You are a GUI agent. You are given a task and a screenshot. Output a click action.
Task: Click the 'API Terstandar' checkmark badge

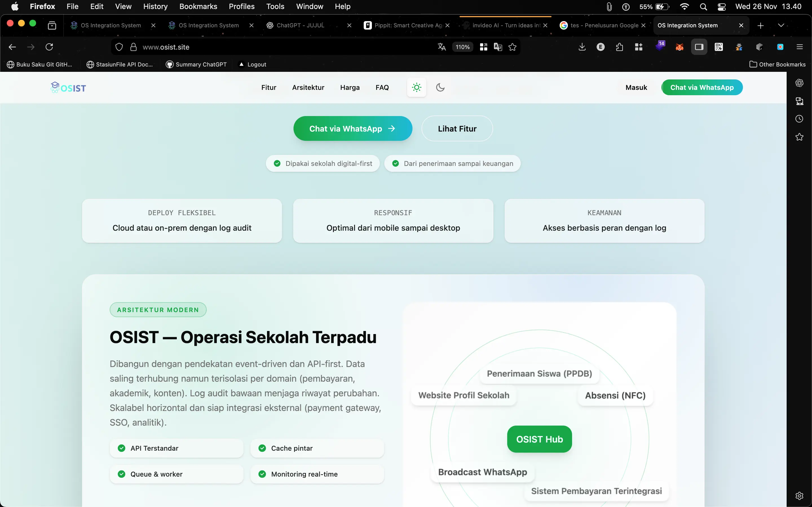[x=121, y=448]
